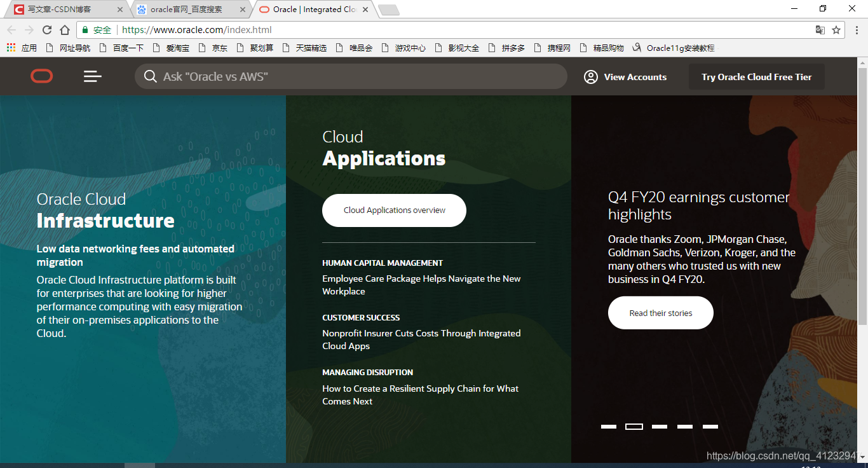The height and width of the screenshot is (468, 868).
Task: Click the Oracle logo in the header
Action: click(x=42, y=76)
